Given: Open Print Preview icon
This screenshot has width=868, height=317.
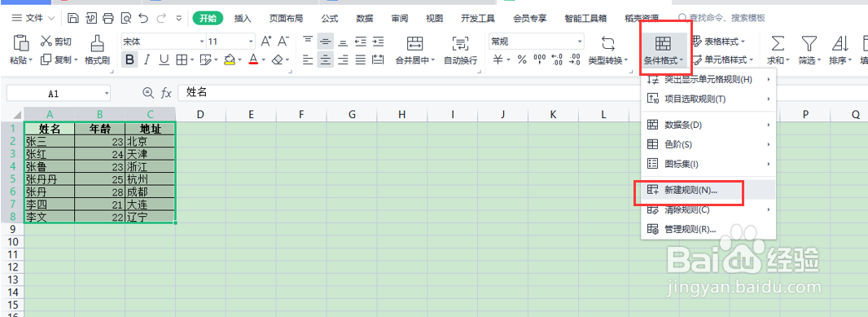Looking at the screenshot, I should coord(125,18).
